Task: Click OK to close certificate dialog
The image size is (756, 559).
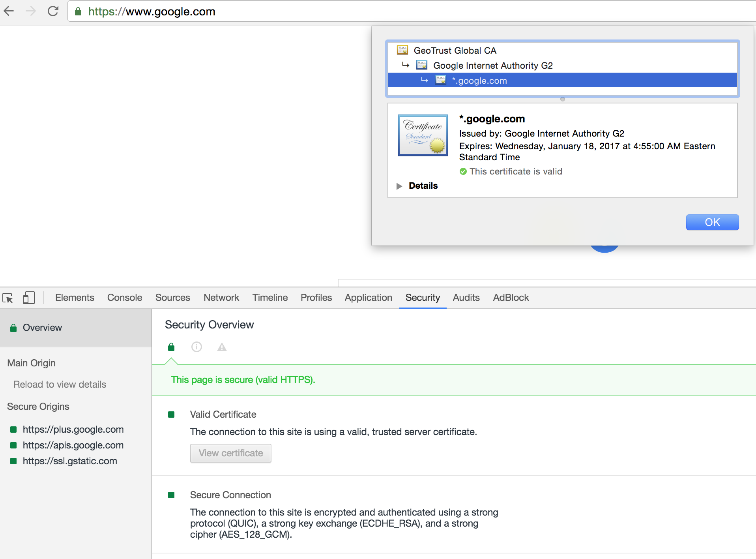Action: pos(712,222)
